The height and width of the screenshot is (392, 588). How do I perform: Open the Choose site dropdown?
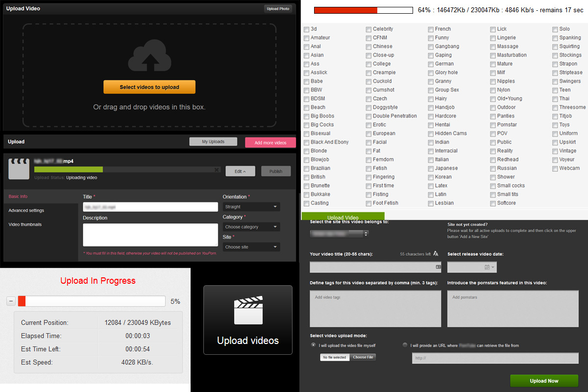coord(251,247)
